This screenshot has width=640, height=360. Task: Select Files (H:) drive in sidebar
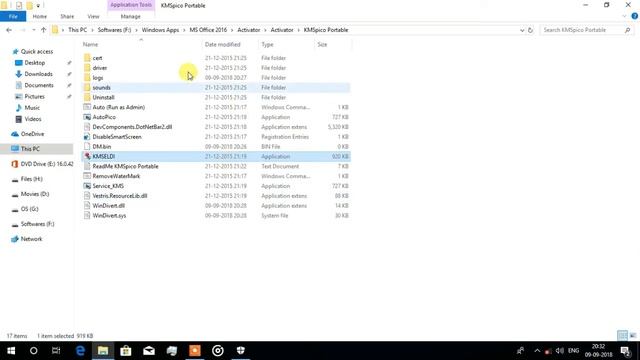pos(31,179)
